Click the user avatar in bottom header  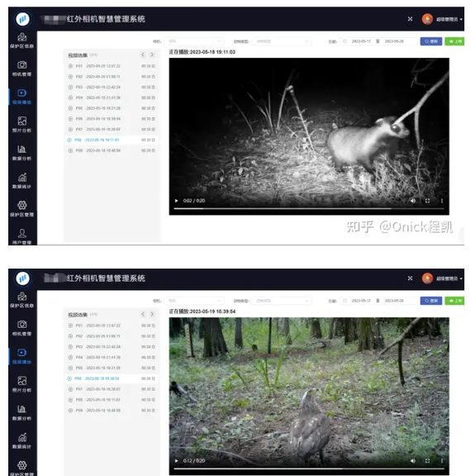[427, 278]
